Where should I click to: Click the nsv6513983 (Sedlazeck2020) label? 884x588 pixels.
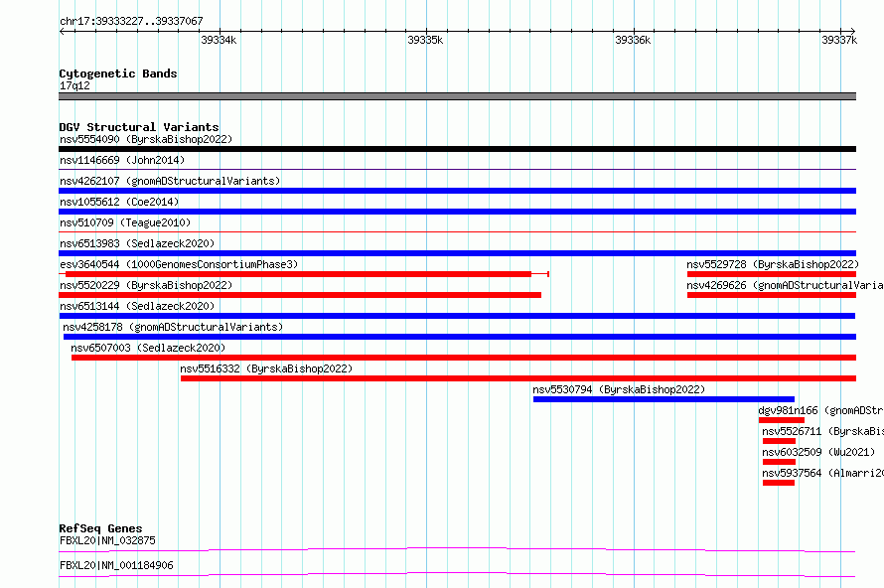(137, 243)
